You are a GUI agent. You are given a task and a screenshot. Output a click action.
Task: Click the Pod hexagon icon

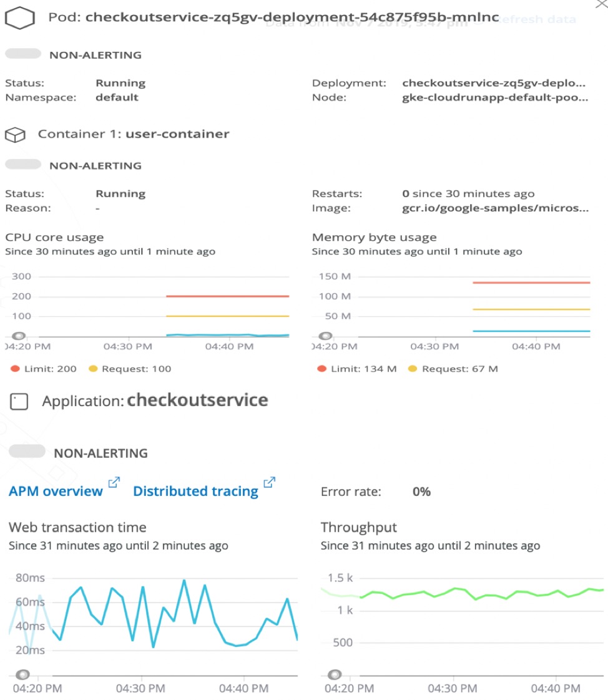19,18
